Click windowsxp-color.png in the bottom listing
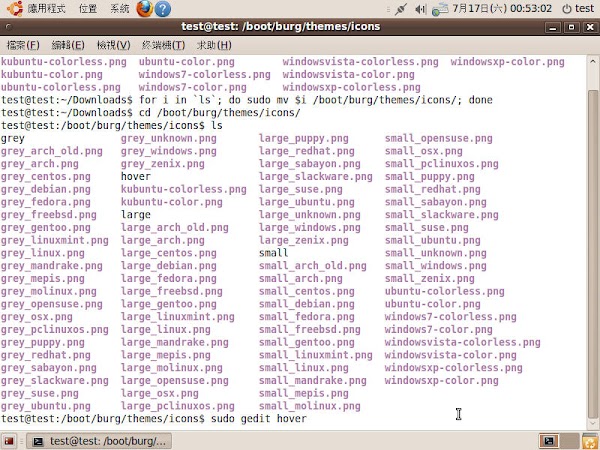Image resolution: width=600 pixels, height=450 pixels. tap(442, 381)
